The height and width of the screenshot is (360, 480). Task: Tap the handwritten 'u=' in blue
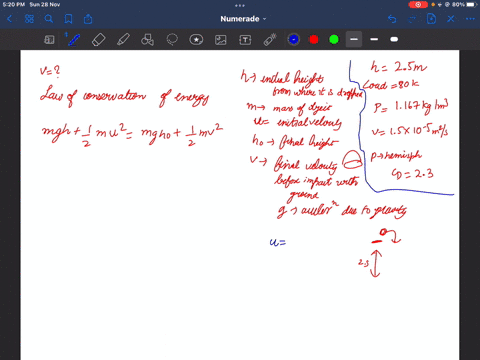(278, 242)
